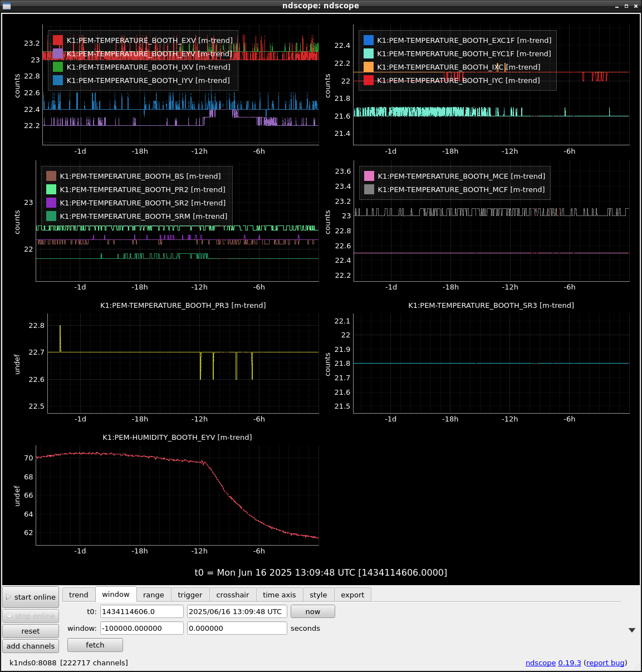The height and width of the screenshot is (672, 642).
Task: Click plot title K1:PEM-TEMPERATURE_BOOTH_SR3 [m-trend]
Action: tap(491, 306)
